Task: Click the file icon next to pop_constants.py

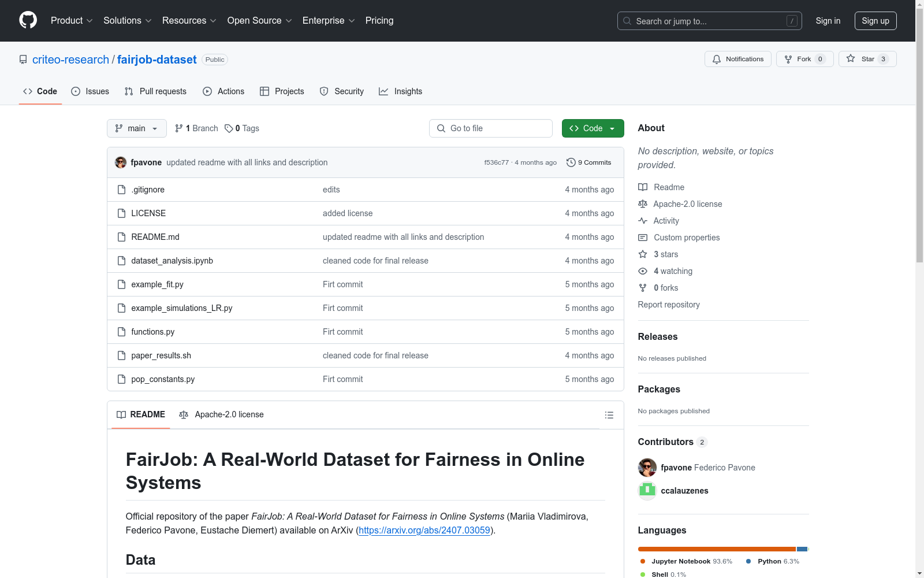Action: pos(121,379)
